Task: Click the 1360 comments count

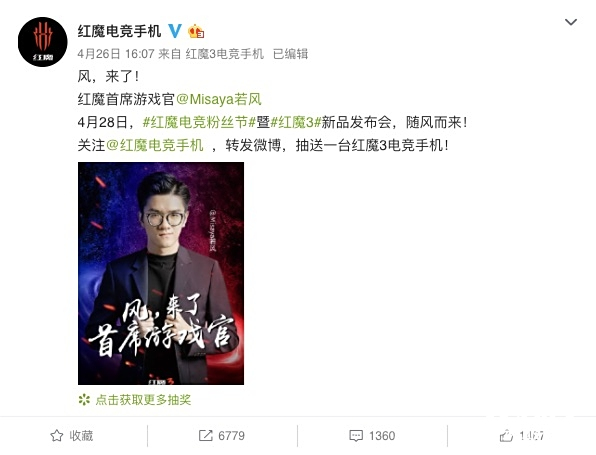Action: 382,436
